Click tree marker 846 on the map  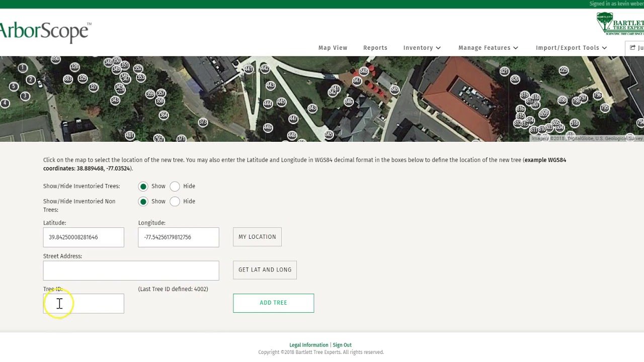(x=349, y=102)
